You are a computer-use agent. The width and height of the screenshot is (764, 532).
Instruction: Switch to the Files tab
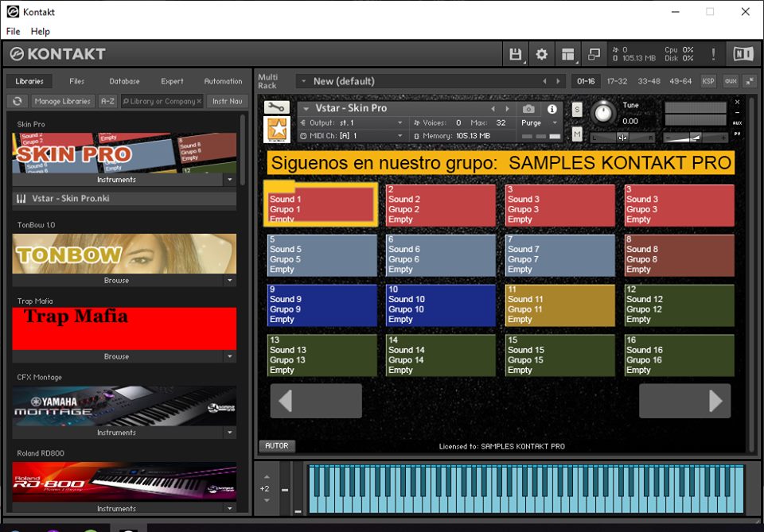[x=77, y=80]
